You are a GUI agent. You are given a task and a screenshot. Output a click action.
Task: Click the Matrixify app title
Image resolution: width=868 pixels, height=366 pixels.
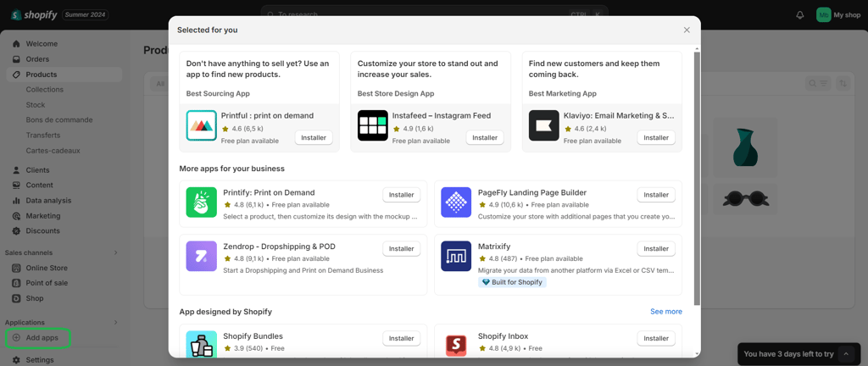(x=496, y=247)
